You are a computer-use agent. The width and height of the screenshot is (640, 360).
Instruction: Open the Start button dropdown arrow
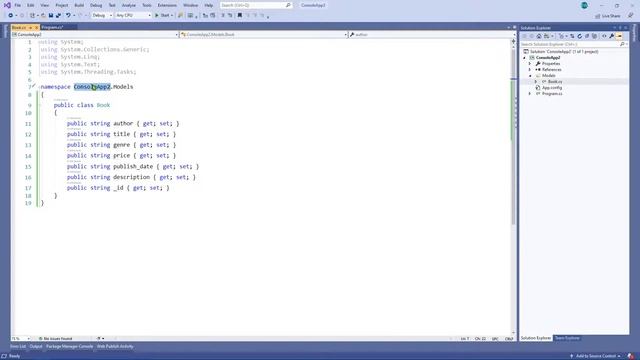172,16
